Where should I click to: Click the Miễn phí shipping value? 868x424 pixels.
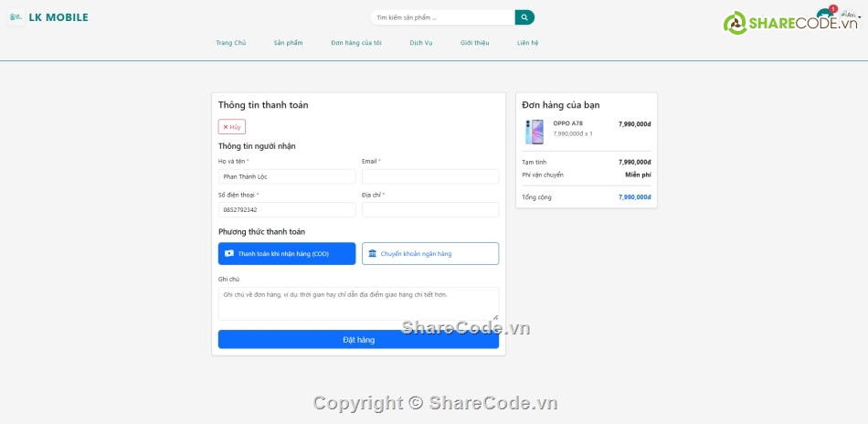coord(639,175)
